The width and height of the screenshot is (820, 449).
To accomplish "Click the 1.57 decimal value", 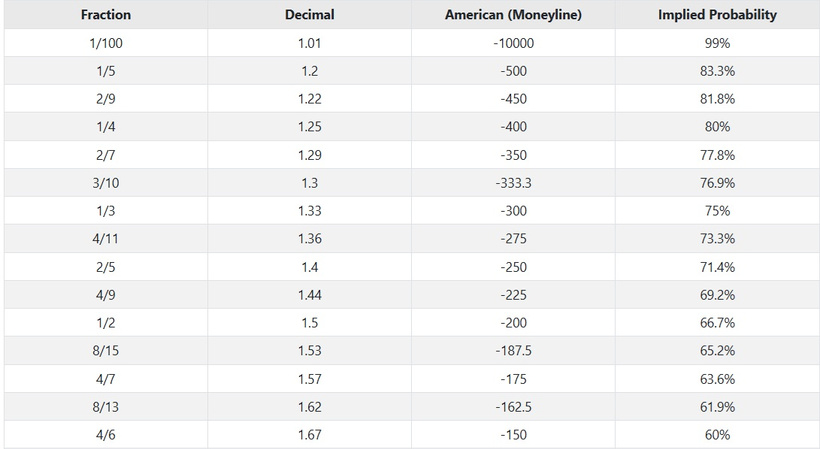I will coord(310,378).
